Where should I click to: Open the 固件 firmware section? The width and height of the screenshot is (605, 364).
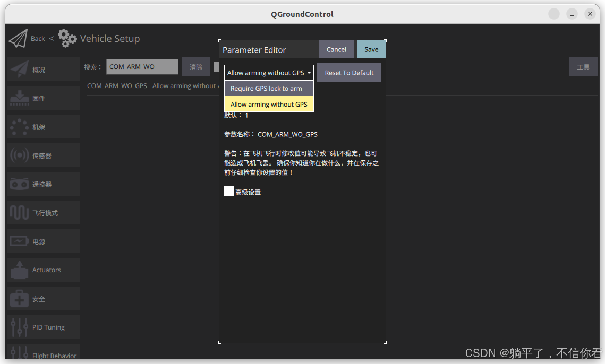(43, 98)
